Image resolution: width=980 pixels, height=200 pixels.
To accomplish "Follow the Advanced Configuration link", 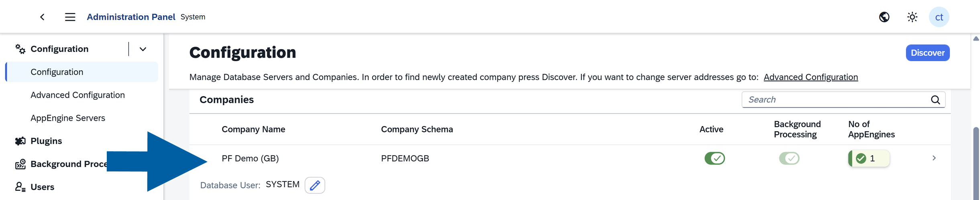I will pyautogui.click(x=811, y=77).
